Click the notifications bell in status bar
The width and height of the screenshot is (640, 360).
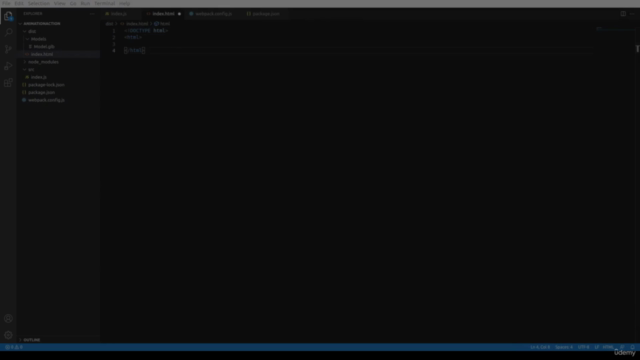[633, 347]
